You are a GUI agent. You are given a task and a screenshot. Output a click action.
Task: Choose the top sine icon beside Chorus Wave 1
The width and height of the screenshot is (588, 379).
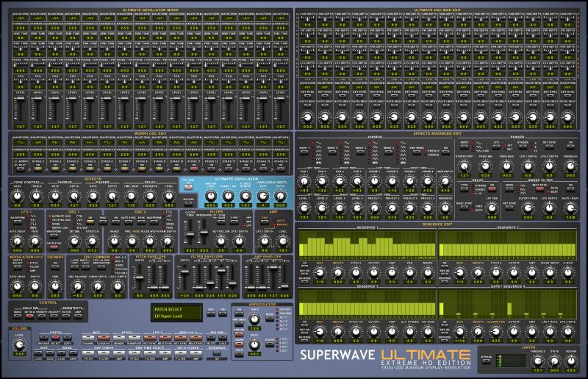pyautogui.click(x=319, y=142)
